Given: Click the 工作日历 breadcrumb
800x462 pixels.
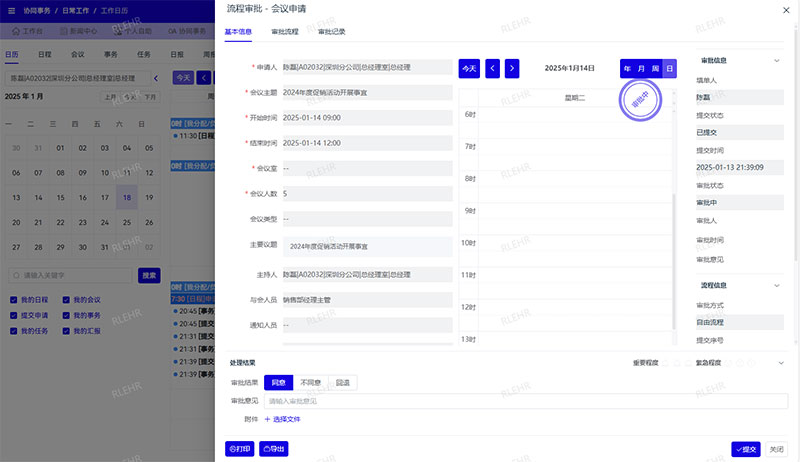Looking at the screenshot, I should [x=114, y=10].
